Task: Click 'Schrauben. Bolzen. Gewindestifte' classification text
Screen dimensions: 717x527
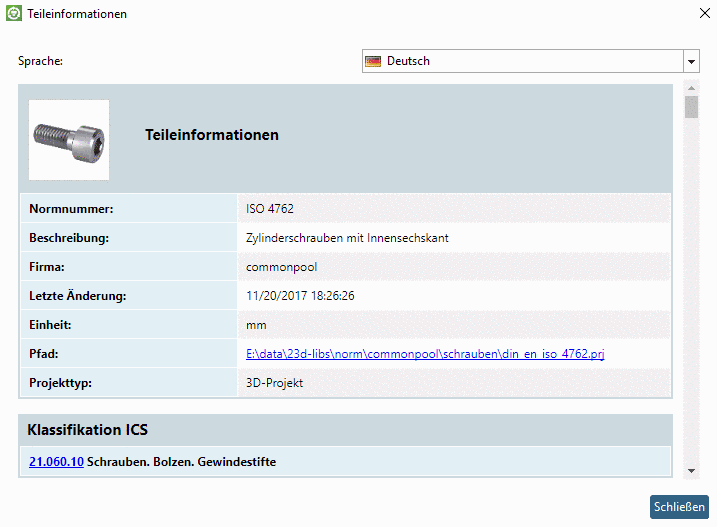Action: pos(182,462)
